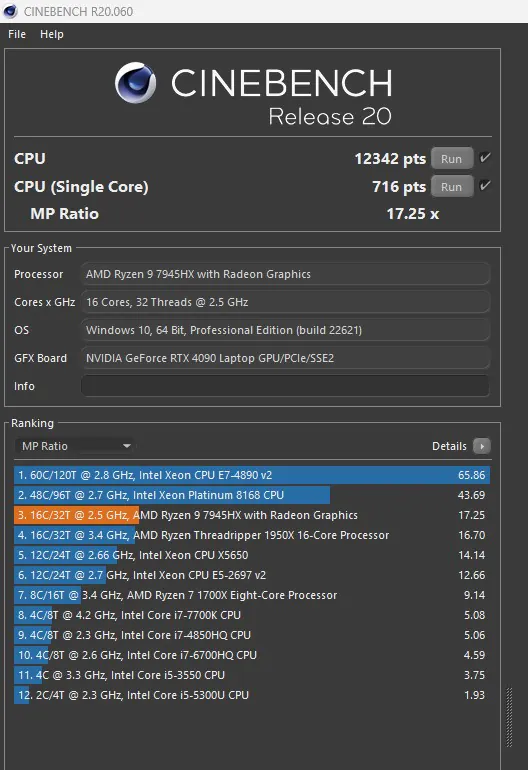
Task: Click the empty Info input field
Action: tap(285, 386)
